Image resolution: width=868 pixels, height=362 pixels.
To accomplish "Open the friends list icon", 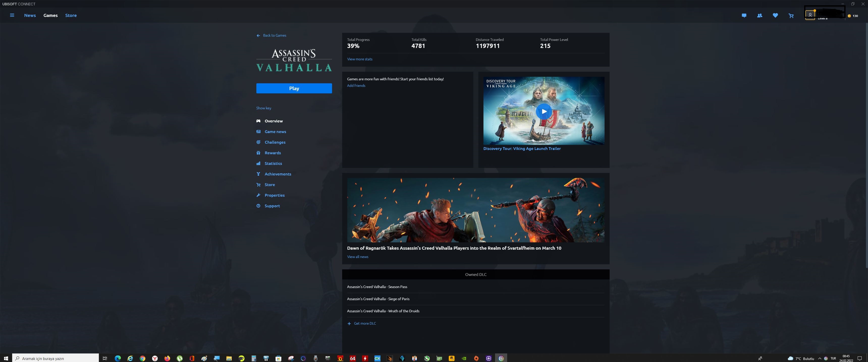I will (x=759, y=15).
